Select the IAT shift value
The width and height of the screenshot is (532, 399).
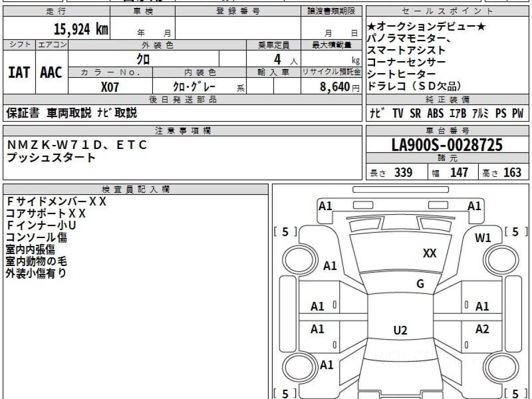click(19, 72)
